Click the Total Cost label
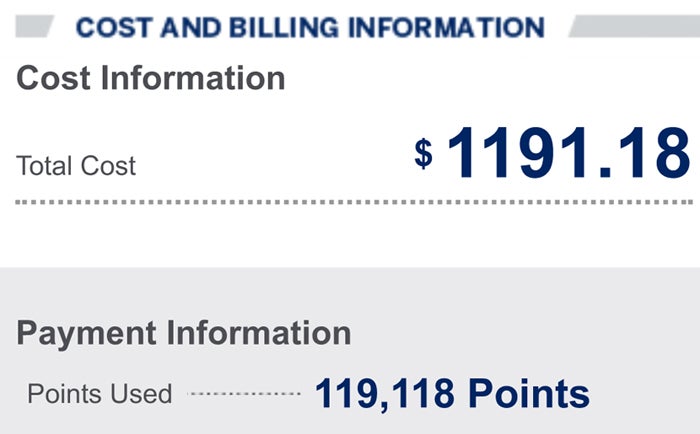700x434 pixels. tap(76, 166)
